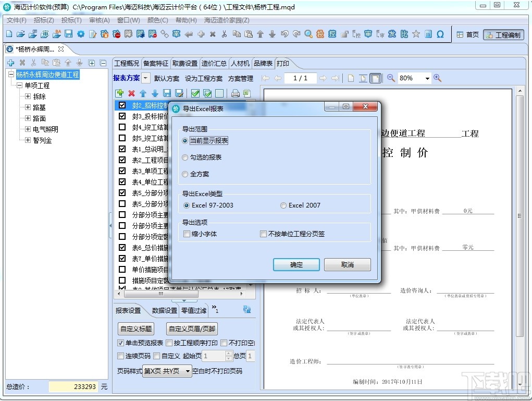Click the 方案管理 link
532x401 pixels.
coord(241,78)
